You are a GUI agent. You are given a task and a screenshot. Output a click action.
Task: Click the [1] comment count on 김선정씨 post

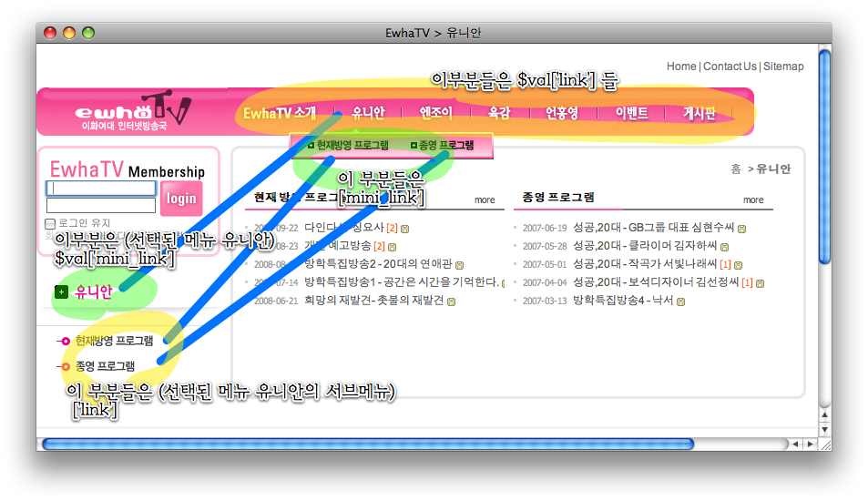[x=748, y=283]
